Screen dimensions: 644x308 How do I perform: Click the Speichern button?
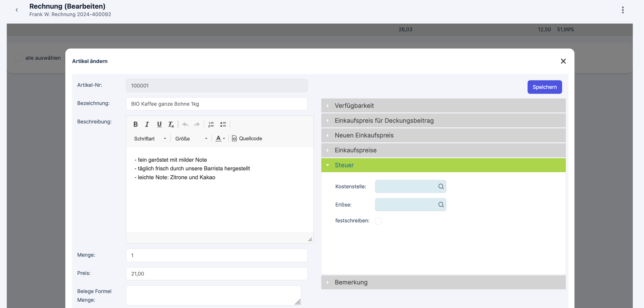(x=545, y=87)
